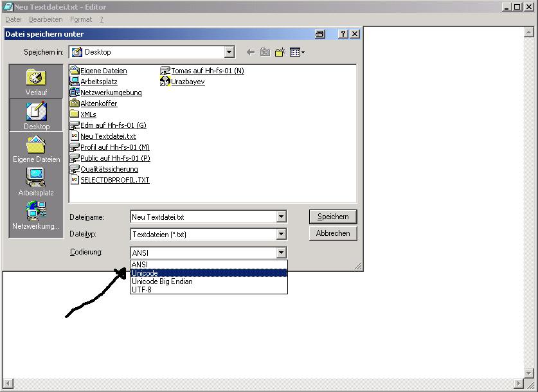The width and height of the screenshot is (538, 392).
Task: Open Eigene Dateien in the places sidebar
Action: tap(36, 149)
